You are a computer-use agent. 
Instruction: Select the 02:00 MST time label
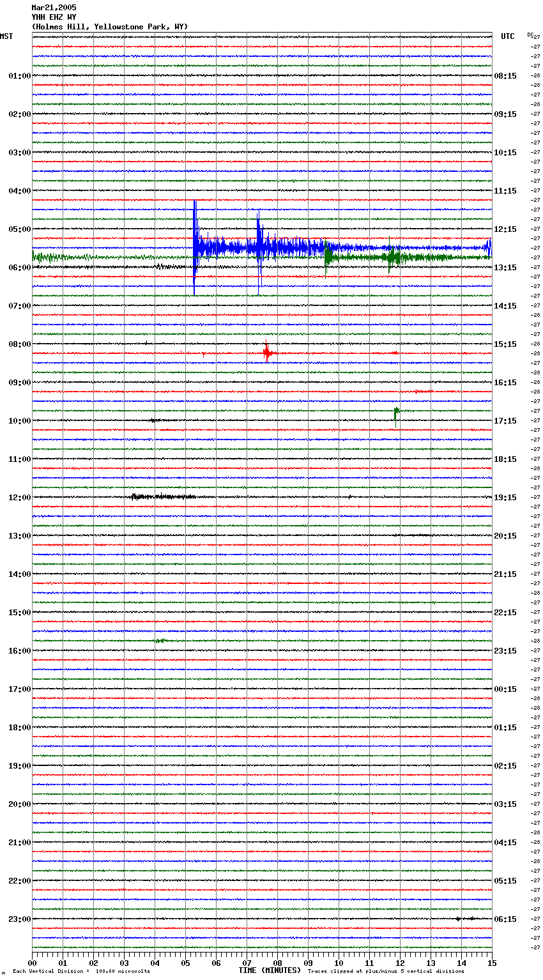[20, 114]
